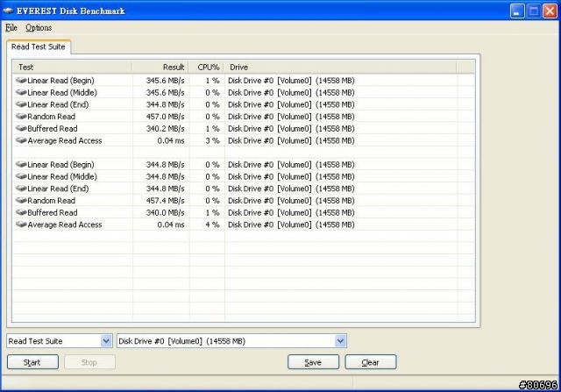This screenshot has height=392, width=561.
Task: Select the 457.4 MB/s result value
Action: [166, 201]
